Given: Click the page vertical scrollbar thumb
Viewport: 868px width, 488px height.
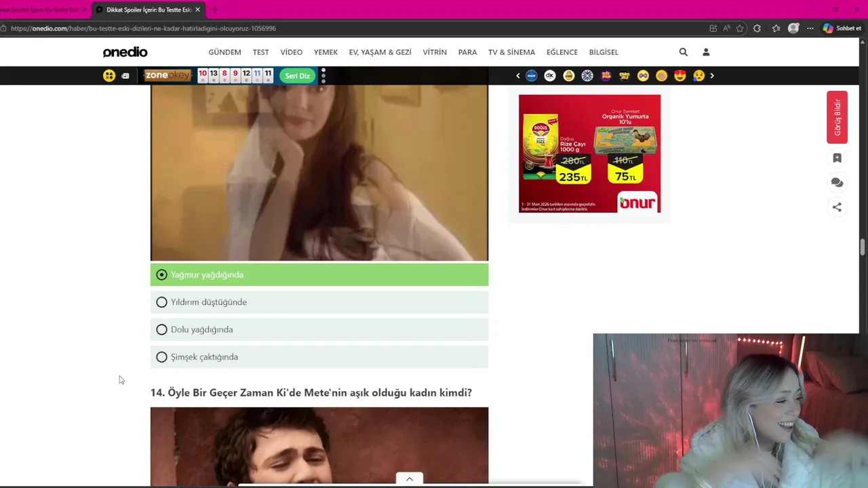Looking at the screenshot, I should click(863, 247).
